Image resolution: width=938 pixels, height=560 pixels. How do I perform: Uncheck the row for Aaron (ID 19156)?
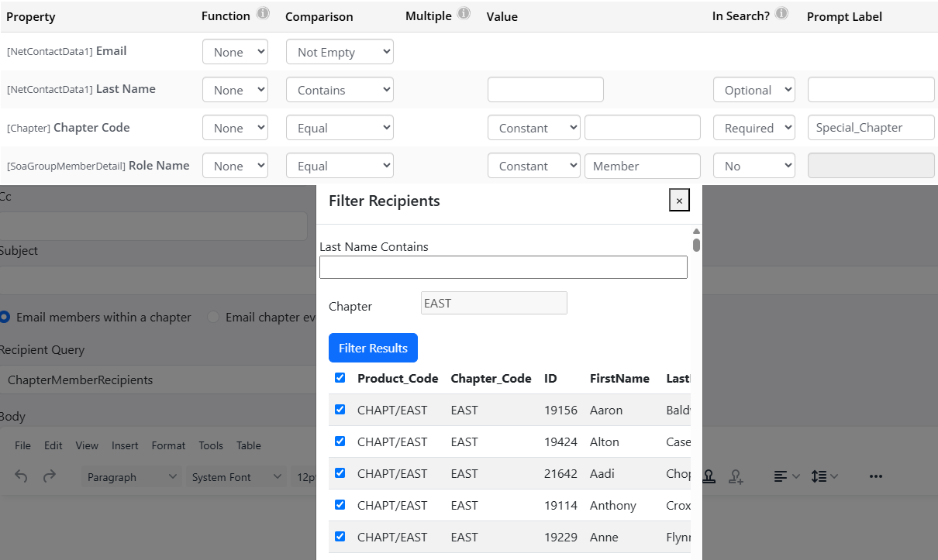(340, 410)
